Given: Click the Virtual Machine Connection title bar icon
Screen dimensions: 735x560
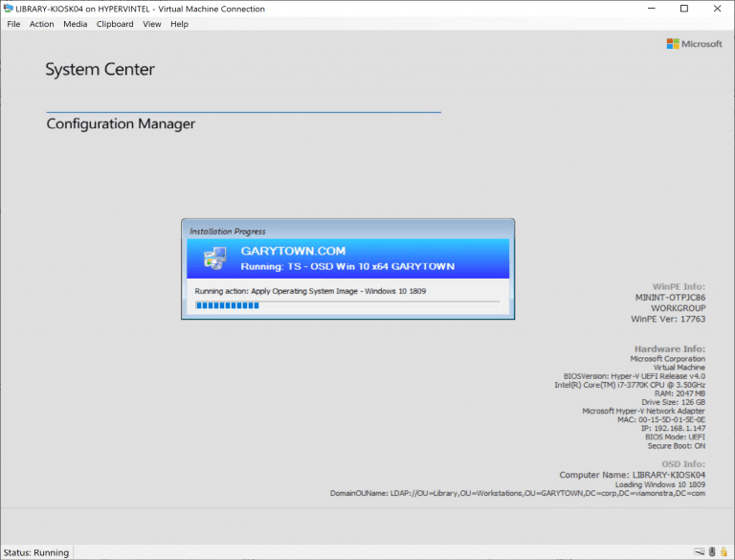Looking at the screenshot, I should [x=9, y=9].
